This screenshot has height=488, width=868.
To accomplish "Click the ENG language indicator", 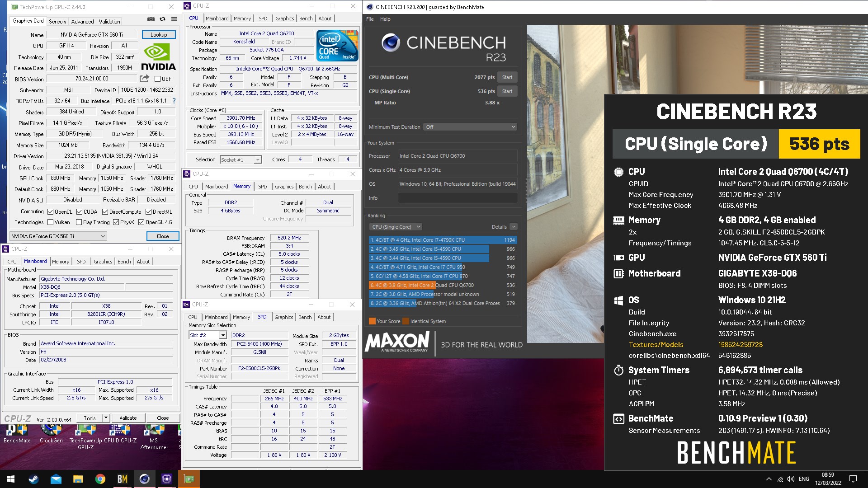I will (804, 479).
